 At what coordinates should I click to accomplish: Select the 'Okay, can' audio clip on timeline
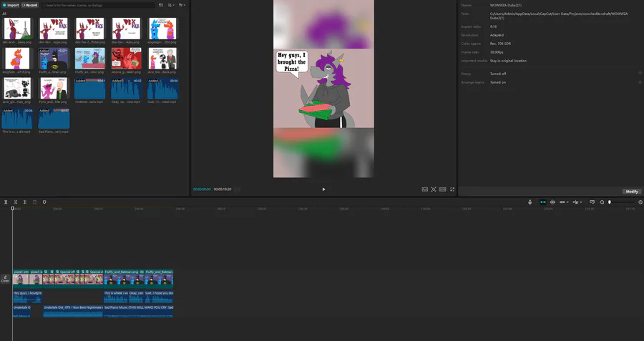(x=137, y=297)
